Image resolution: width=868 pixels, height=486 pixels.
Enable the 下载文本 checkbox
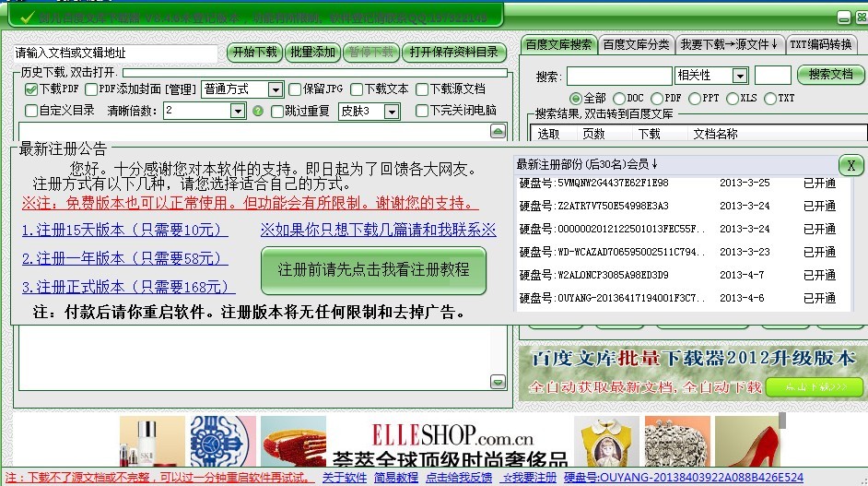357,89
